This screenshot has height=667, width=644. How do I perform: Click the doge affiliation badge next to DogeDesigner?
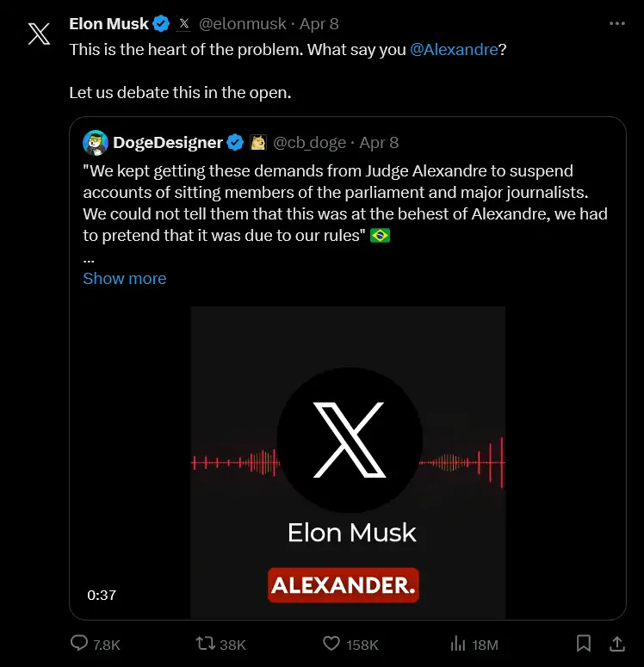(257, 142)
